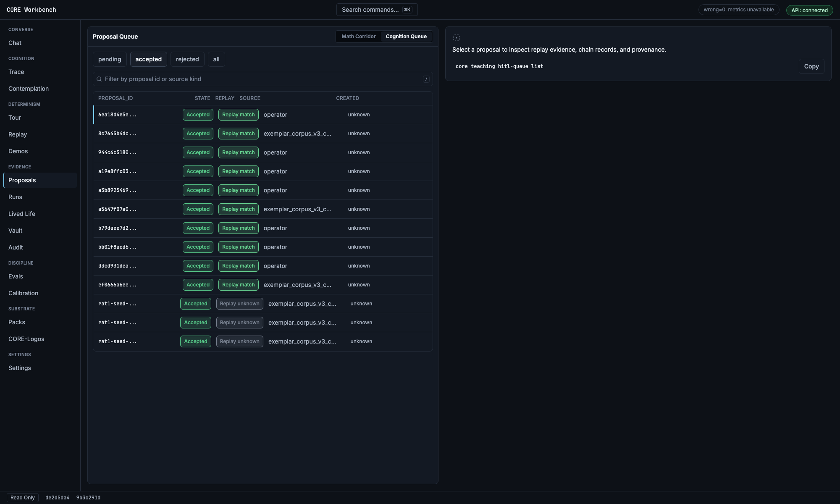Open Audit in the sidebar

click(x=40, y=247)
